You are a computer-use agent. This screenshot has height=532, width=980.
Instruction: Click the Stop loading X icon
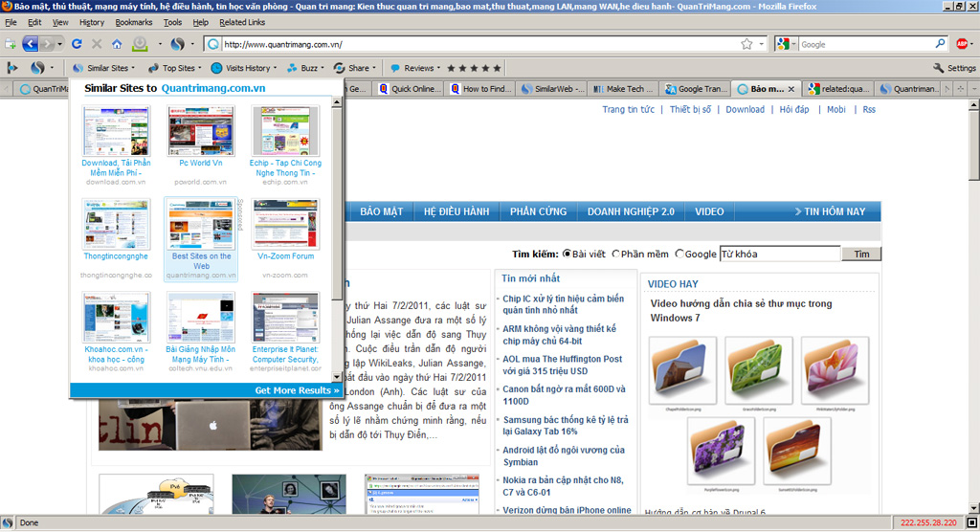97,44
